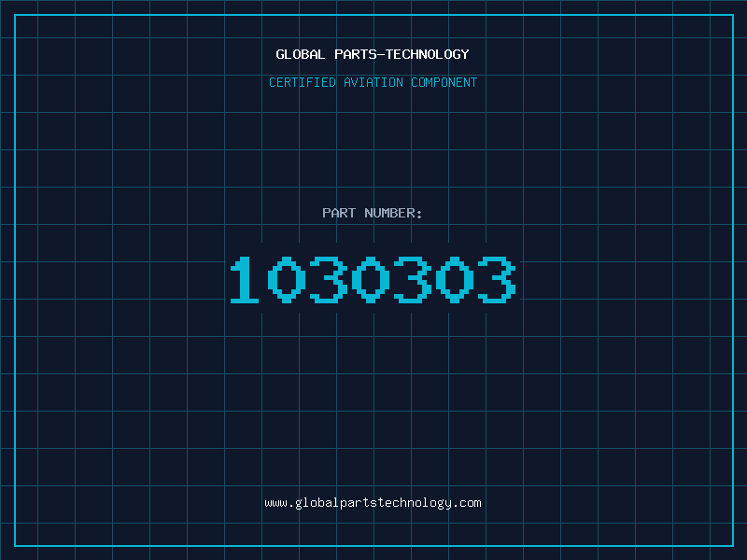The image size is (747, 560).
Task: Click the GLOBAL PARTS-TECHNOLOGY heading
Action: [373, 54]
